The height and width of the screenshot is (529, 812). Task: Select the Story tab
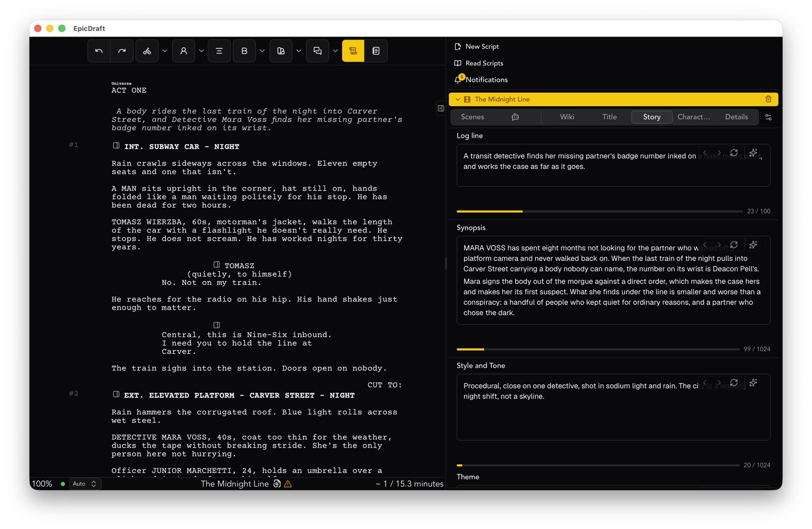pyautogui.click(x=652, y=117)
